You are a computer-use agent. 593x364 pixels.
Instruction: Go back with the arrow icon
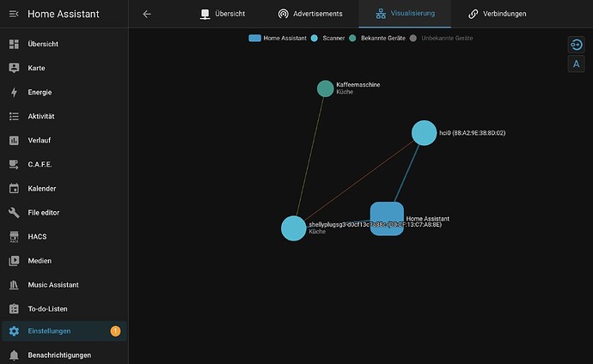(x=147, y=14)
